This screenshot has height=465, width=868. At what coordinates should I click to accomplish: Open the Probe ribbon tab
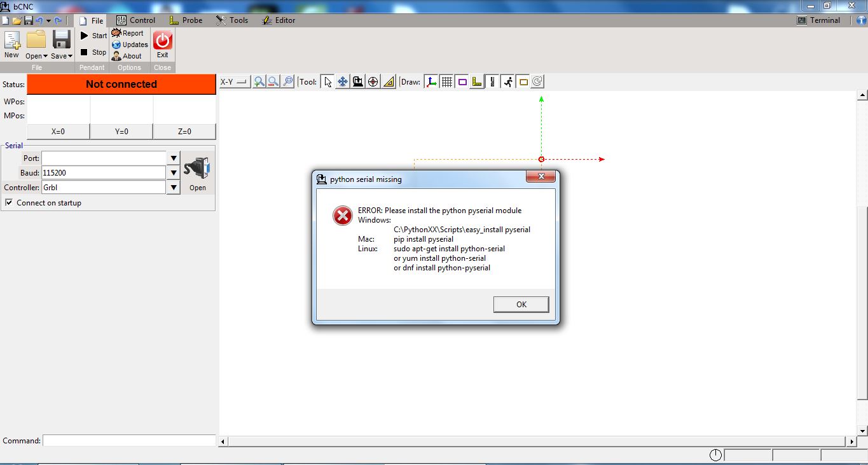coord(186,20)
